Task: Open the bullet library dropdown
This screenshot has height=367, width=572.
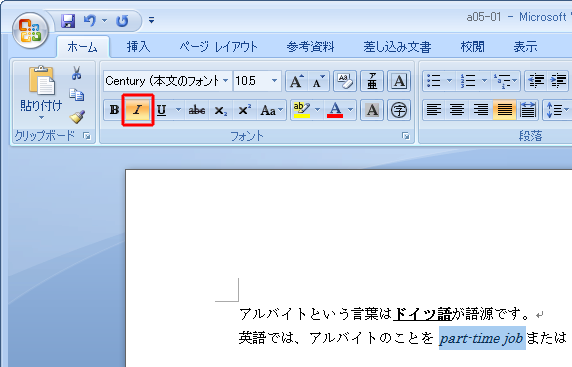Action: [450, 81]
